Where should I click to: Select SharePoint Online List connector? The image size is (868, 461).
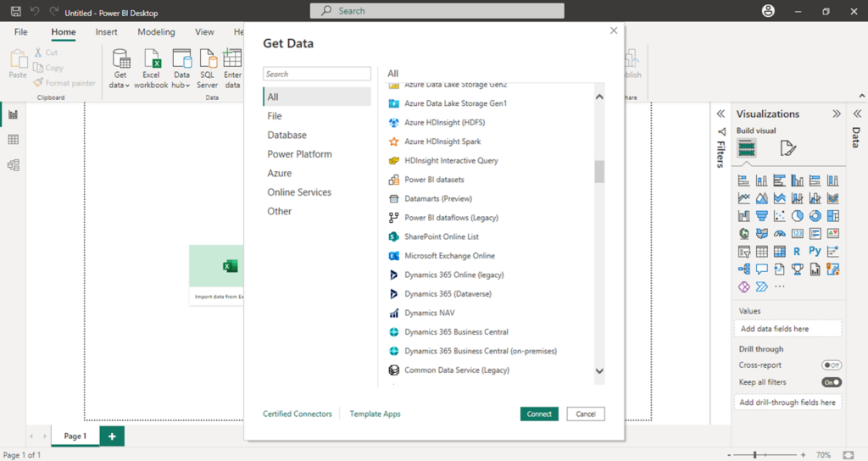click(441, 237)
